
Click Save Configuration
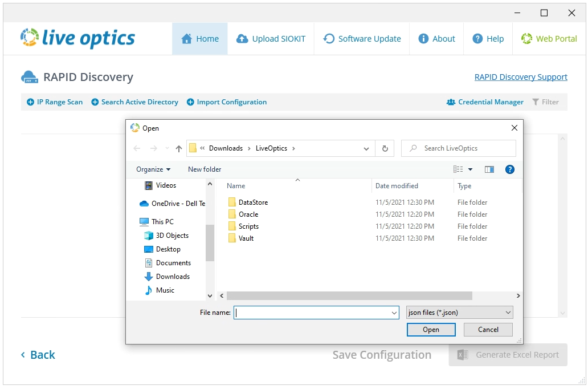click(382, 355)
